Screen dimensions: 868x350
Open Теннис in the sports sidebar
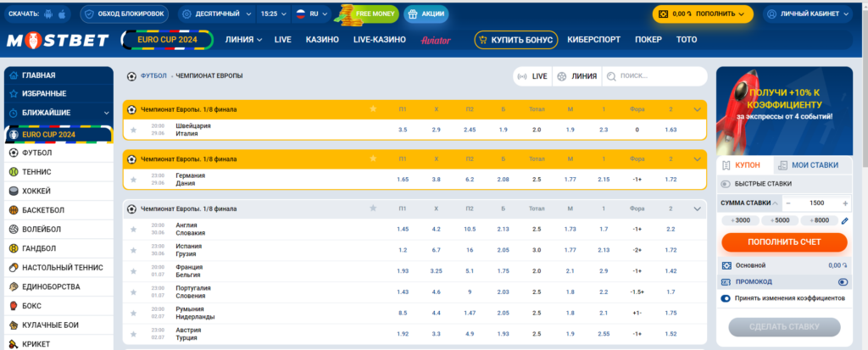58,172
